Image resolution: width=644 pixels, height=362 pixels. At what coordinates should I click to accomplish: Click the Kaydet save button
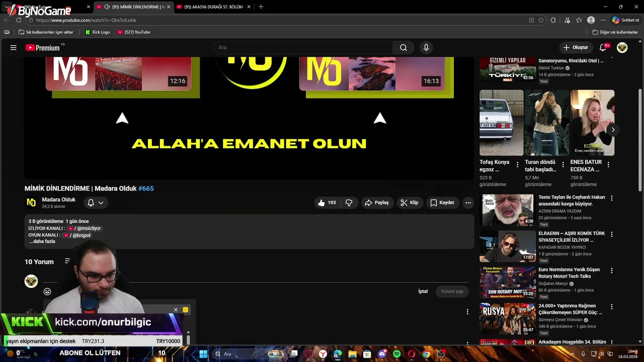(442, 203)
